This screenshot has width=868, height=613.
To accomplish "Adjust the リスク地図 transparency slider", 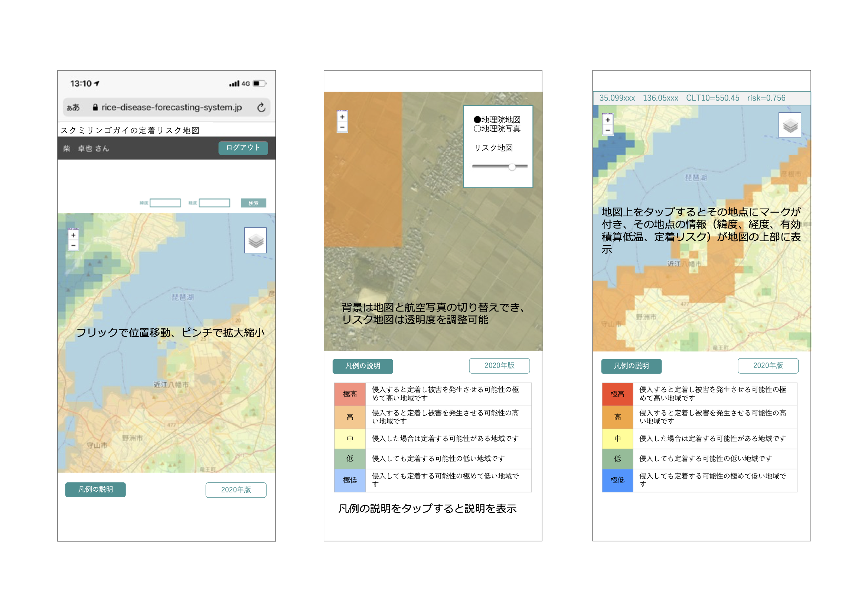I will [512, 166].
